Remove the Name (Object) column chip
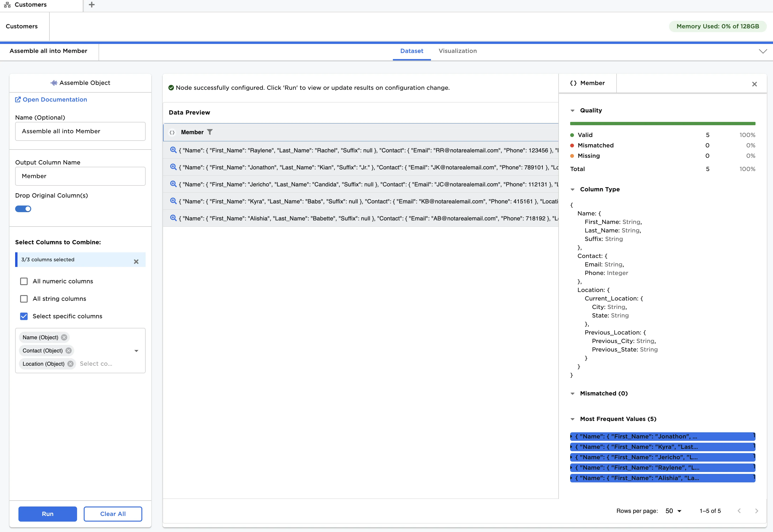 (x=64, y=337)
